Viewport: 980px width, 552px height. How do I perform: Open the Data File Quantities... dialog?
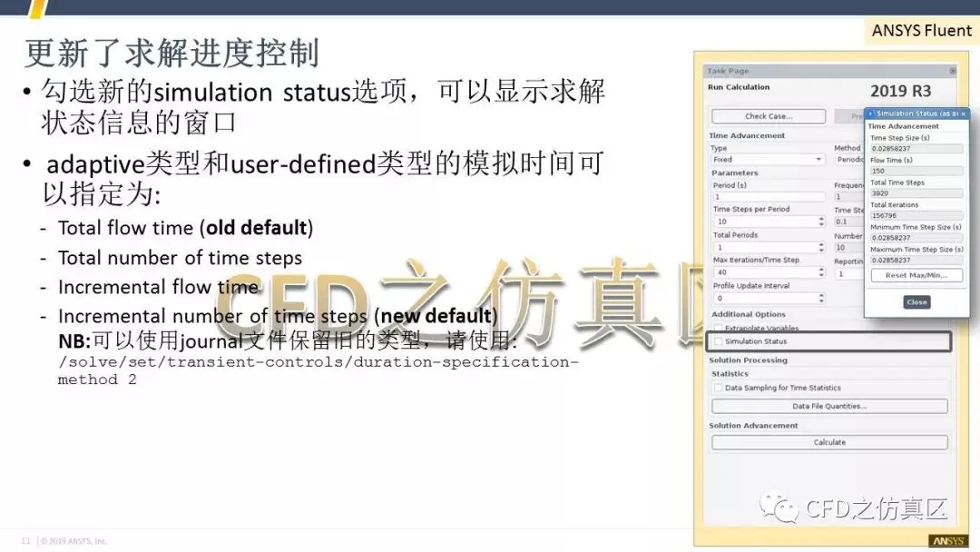[829, 407]
